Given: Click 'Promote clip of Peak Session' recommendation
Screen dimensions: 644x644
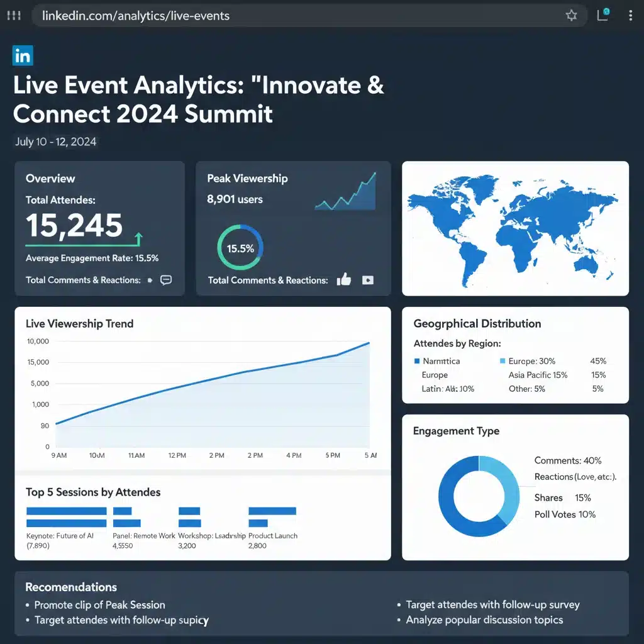Looking at the screenshot, I should pos(99,605).
